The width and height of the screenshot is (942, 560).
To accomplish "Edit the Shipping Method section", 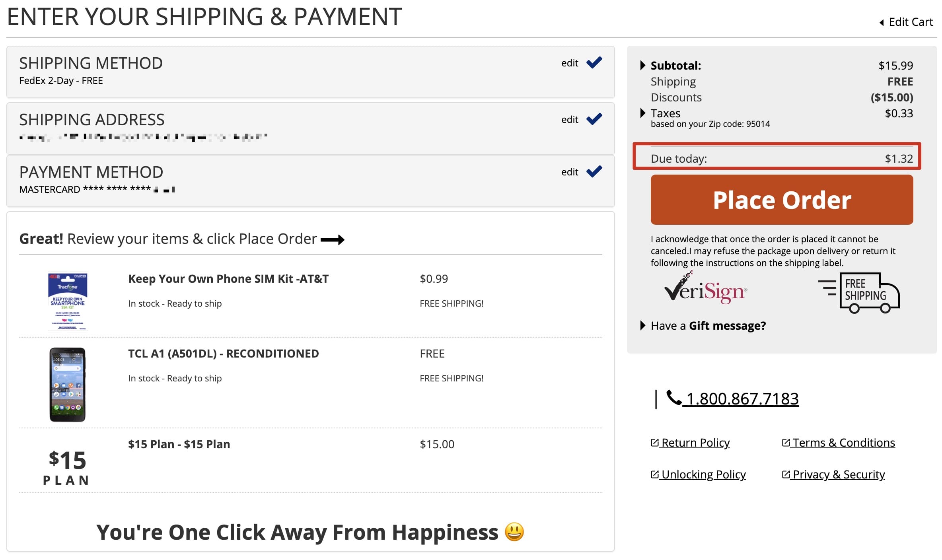I will [x=569, y=63].
